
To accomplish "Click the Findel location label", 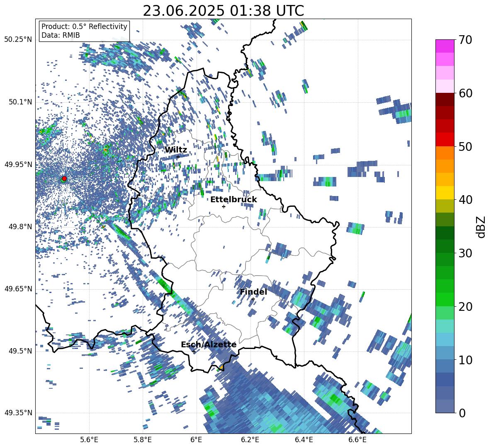I will coord(253,292).
